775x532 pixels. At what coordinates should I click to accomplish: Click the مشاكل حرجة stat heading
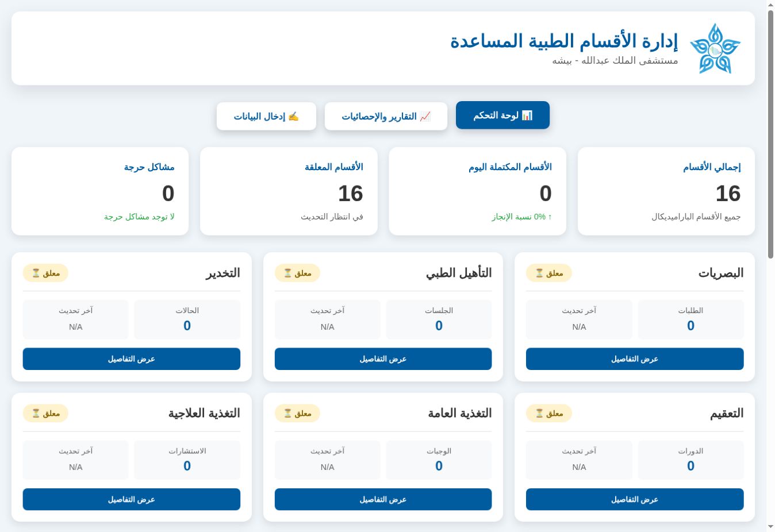149,167
